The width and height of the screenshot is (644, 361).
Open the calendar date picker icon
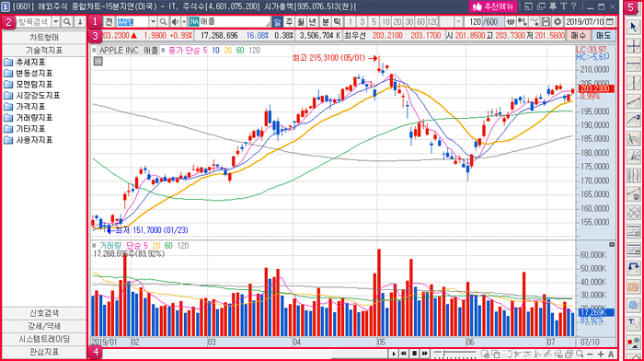coord(610,21)
